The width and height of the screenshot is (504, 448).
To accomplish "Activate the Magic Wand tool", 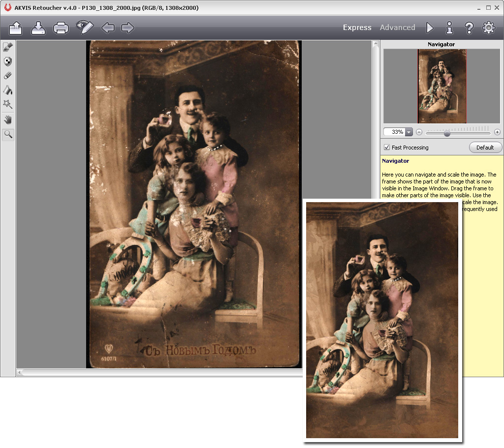I will pyautogui.click(x=8, y=104).
